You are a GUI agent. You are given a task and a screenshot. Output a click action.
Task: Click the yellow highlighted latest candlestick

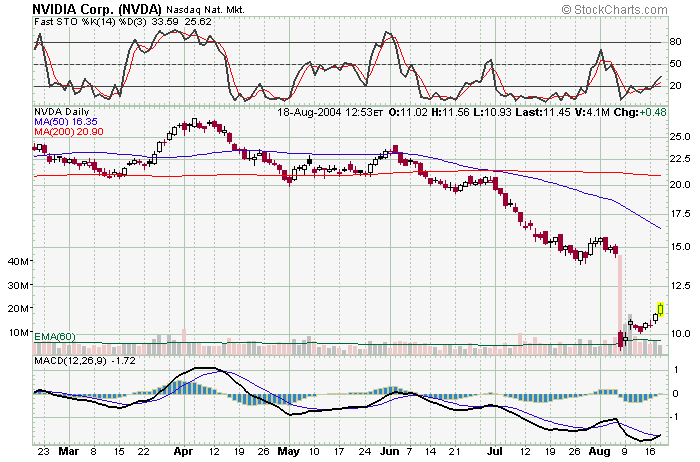(x=661, y=309)
